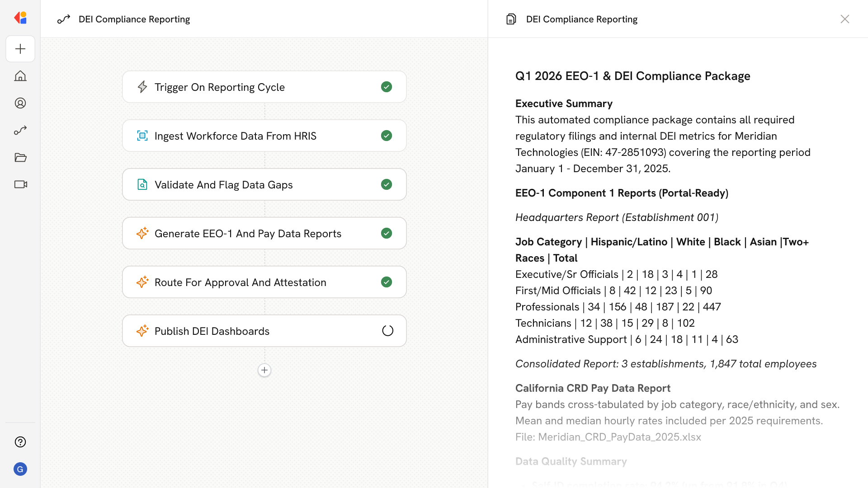Select the Route For Approval And Attestation step
This screenshot has width=868, height=488.
(240, 282)
